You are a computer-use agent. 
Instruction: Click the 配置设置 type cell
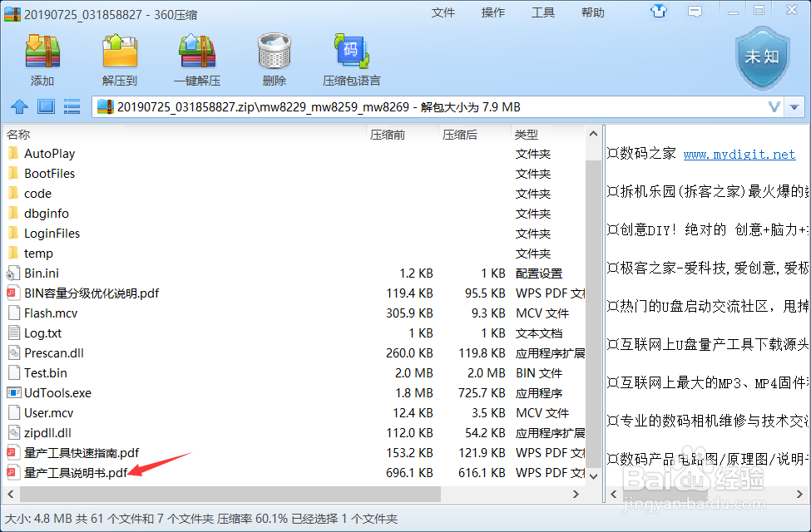tap(539, 273)
